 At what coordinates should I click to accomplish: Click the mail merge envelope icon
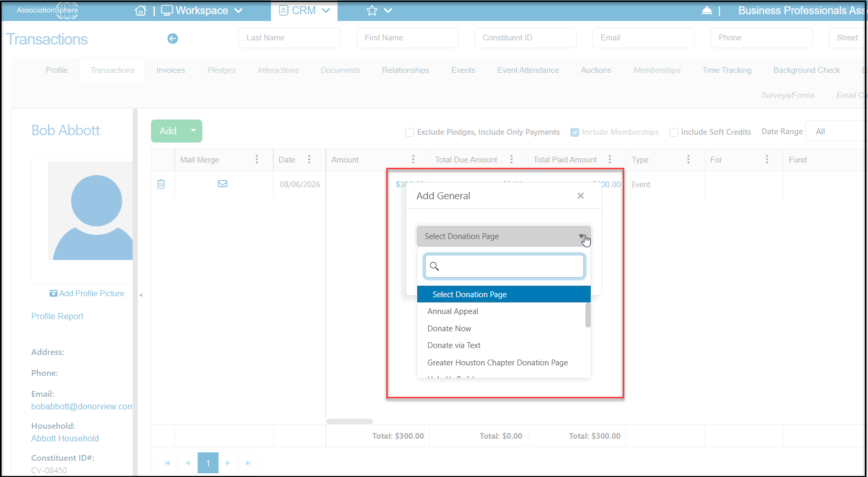tap(223, 183)
